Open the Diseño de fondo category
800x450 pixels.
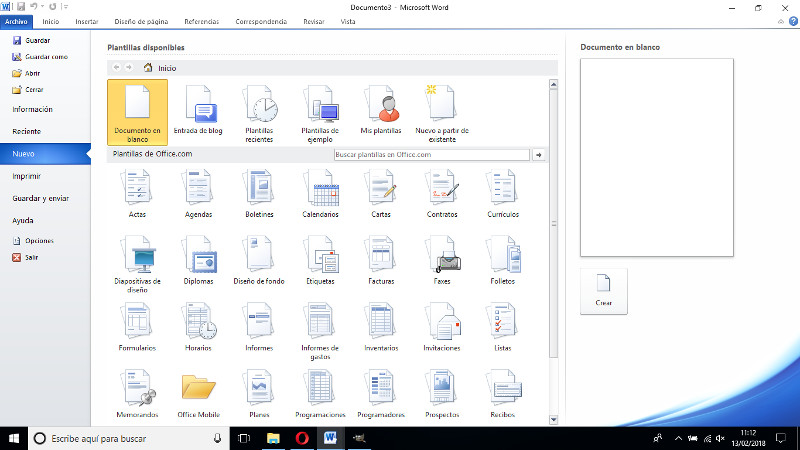click(x=259, y=261)
